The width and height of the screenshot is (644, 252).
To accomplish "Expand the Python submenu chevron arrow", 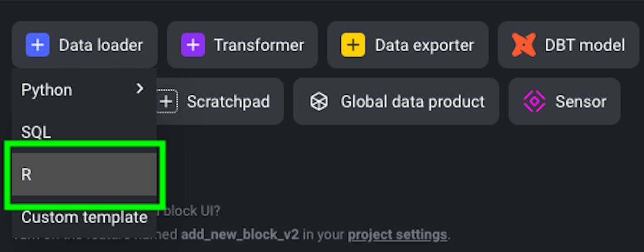I will pyautogui.click(x=140, y=88).
